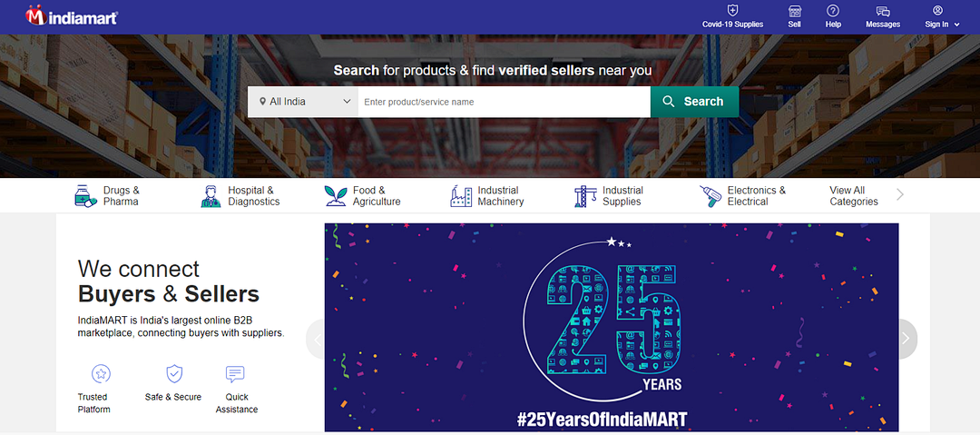Screen dimensions: 980x435
Task: Open the Messages chat icon
Action: coord(882,11)
